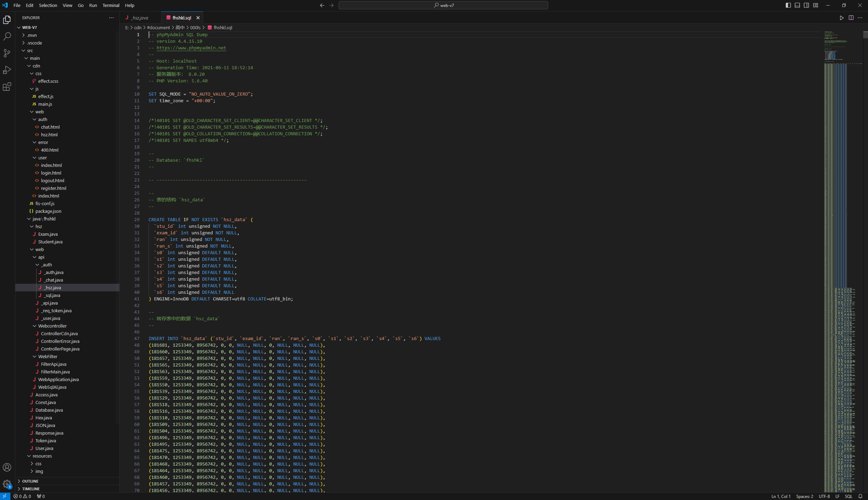The width and height of the screenshot is (868, 500).
Task: Open the Selection menu
Action: pos(48,5)
